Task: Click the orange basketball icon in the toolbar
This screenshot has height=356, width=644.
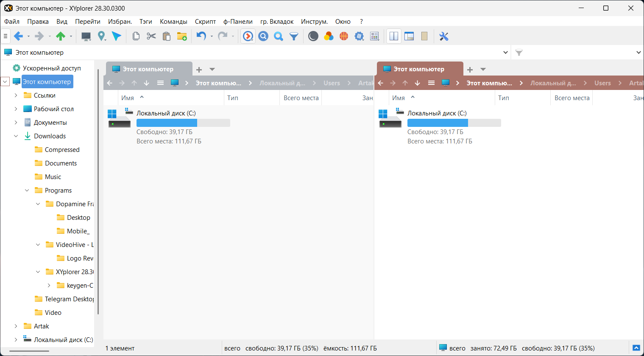Action: (344, 36)
